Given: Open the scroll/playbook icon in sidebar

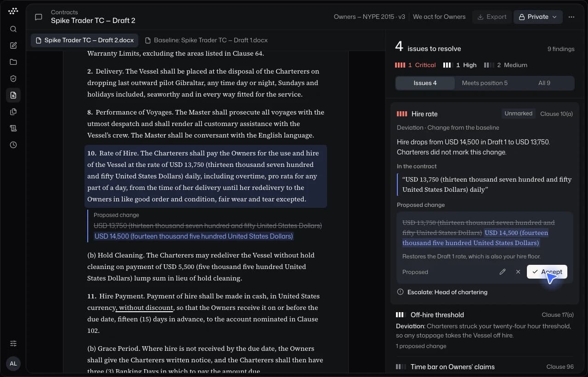Looking at the screenshot, I should (13, 128).
